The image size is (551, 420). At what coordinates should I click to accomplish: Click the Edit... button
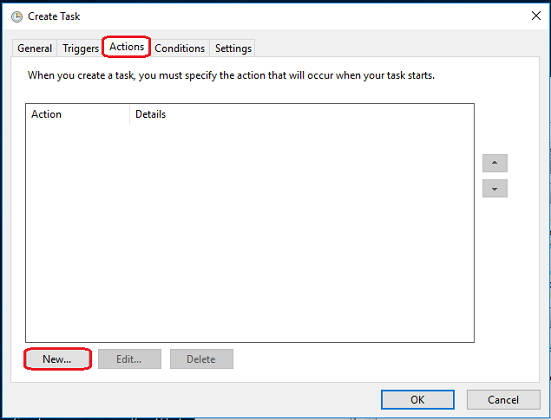pos(129,359)
